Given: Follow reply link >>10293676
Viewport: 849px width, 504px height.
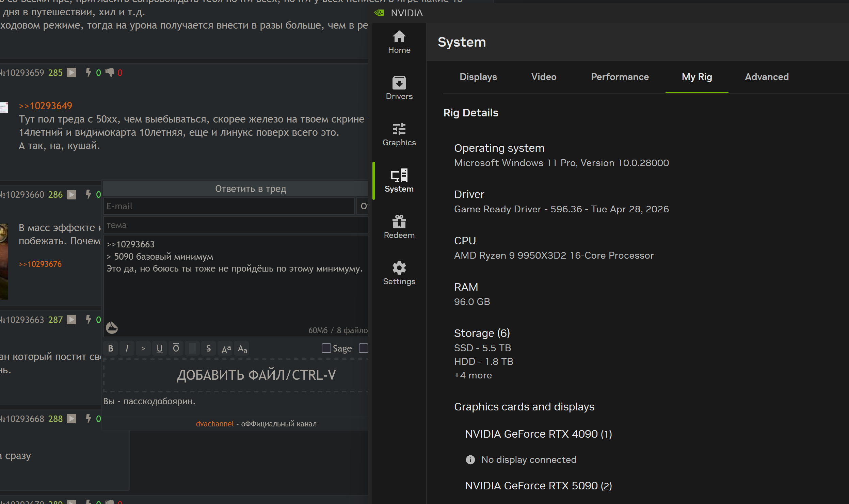Looking at the screenshot, I should [40, 264].
